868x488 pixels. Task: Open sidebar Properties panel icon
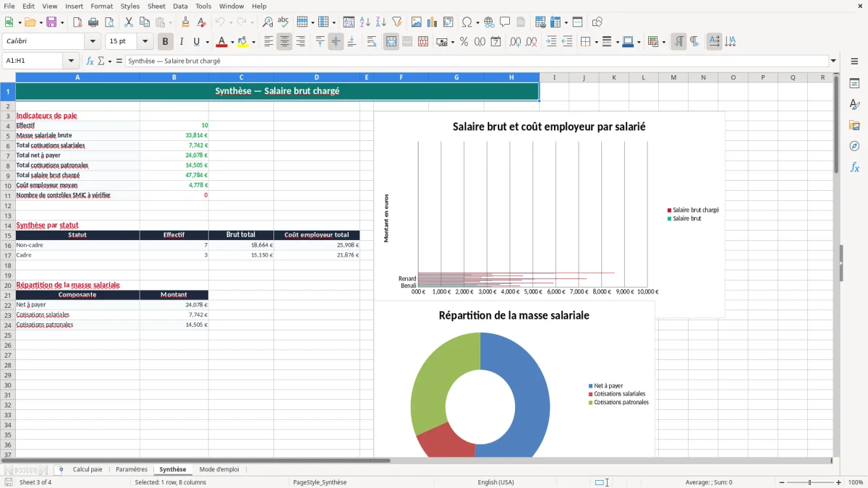pyautogui.click(x=854, y=84)
